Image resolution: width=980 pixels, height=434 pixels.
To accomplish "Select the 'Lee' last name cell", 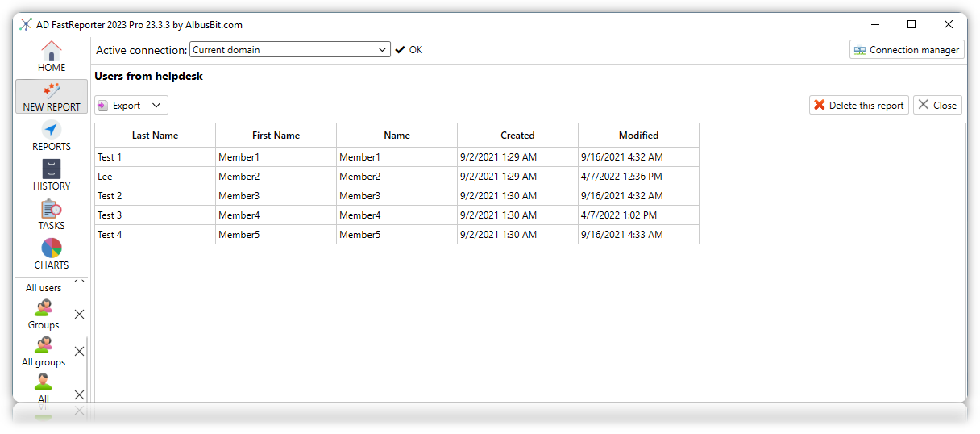I will [156, 177].
